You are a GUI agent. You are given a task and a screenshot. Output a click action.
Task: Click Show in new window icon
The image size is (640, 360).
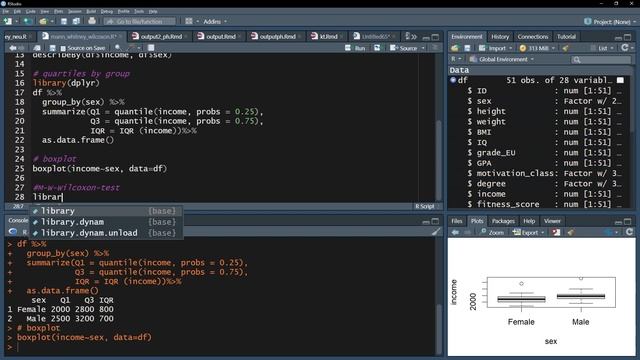pos(37,48)
